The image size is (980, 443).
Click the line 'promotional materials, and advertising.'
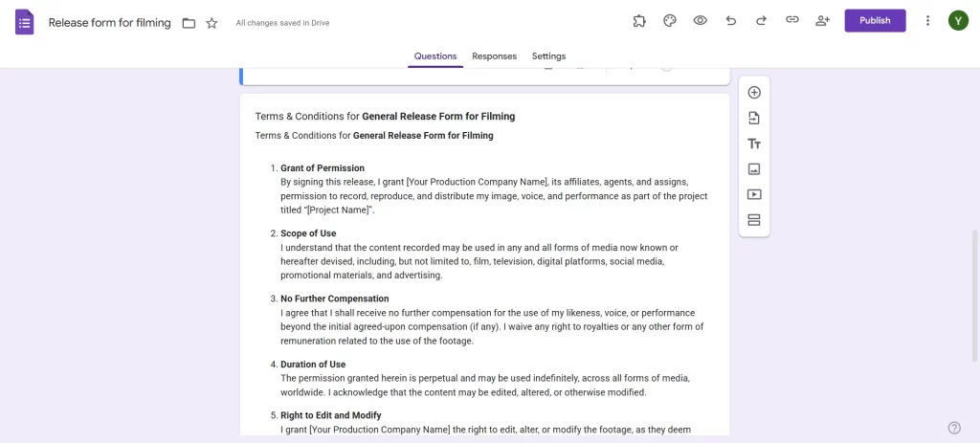click(361, 275)
